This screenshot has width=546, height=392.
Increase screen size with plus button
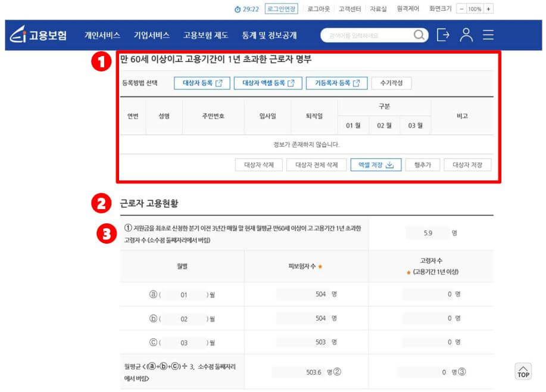[489, 9]
